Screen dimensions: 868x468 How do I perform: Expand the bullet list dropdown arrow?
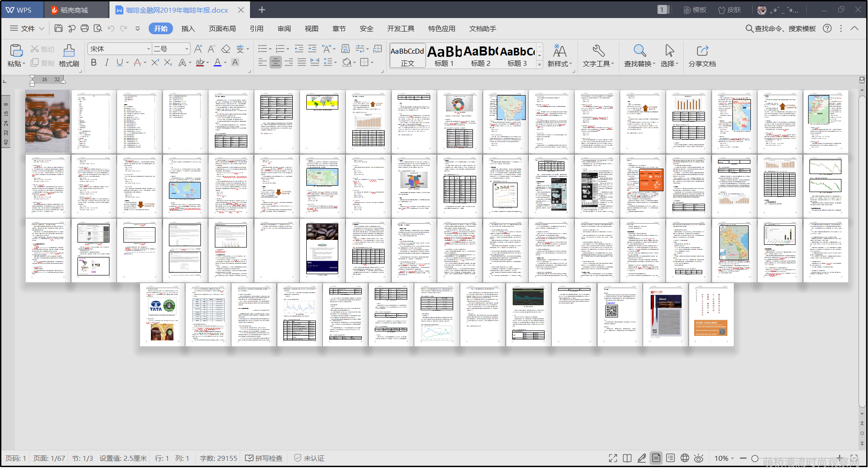tap(270, 49)
